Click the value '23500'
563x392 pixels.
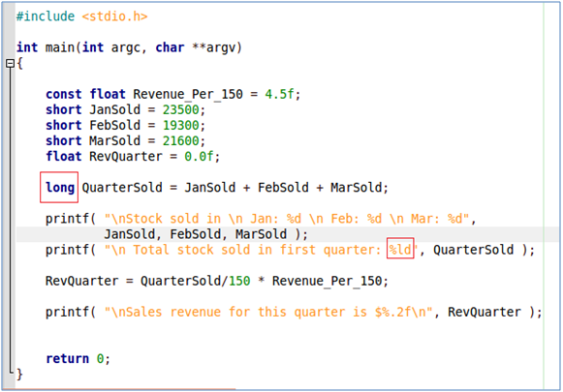point(180,109)
